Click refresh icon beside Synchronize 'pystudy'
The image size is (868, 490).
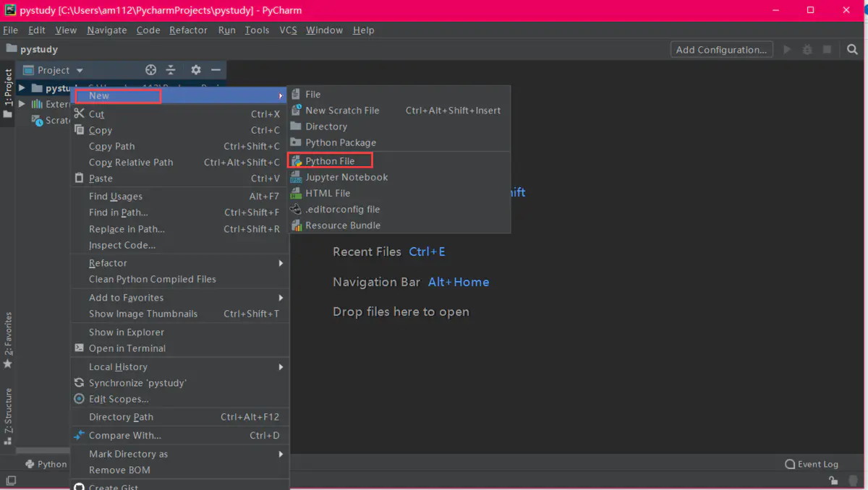coord(80,382)
